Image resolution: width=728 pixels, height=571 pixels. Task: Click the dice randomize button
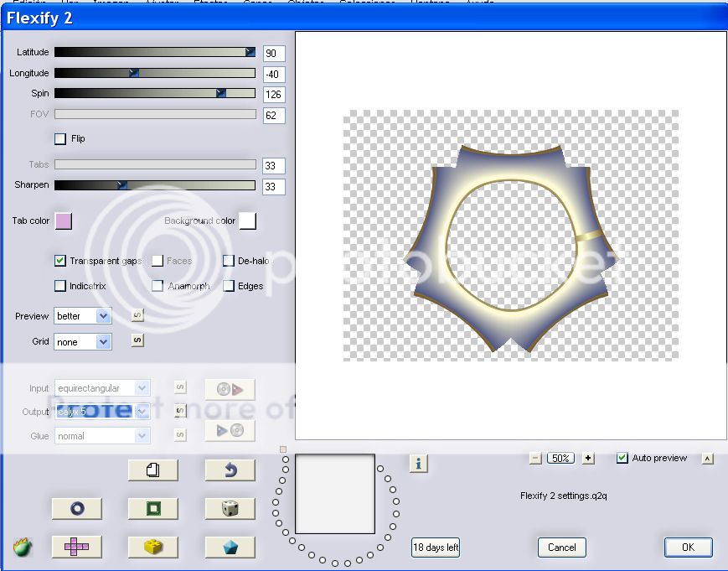(x=230, y=508)
